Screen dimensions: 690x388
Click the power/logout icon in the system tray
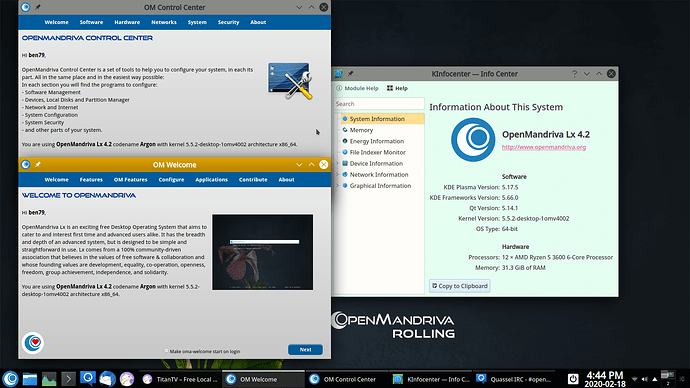[x=573, y=379]
